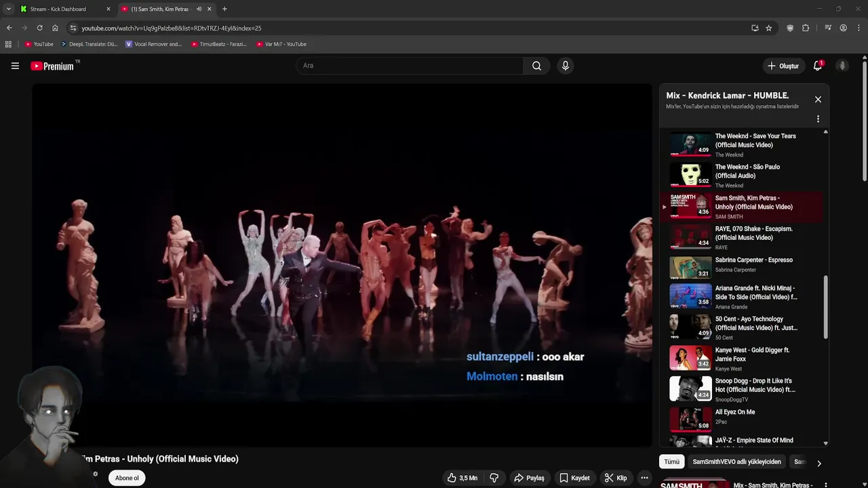Click the Kaydet save button
Image resolution: width=868 pixels, height=488 pixels.
click(574, 478)
